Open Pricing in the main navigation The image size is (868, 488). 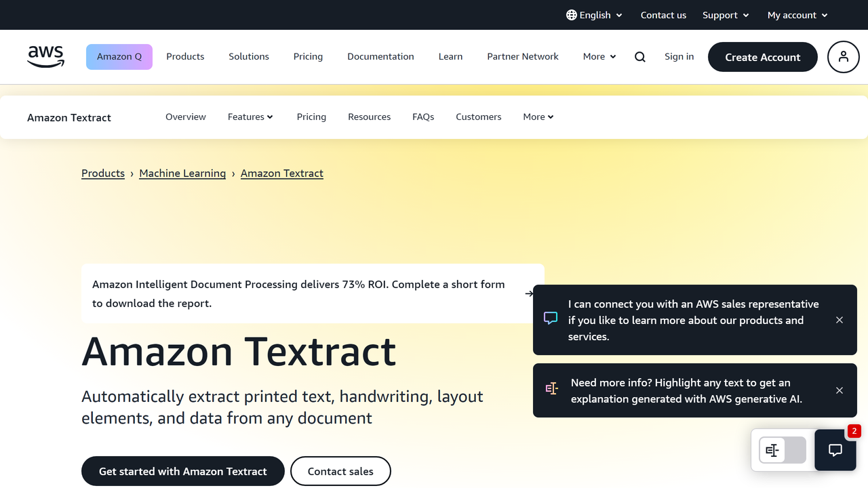coord(308,57)
